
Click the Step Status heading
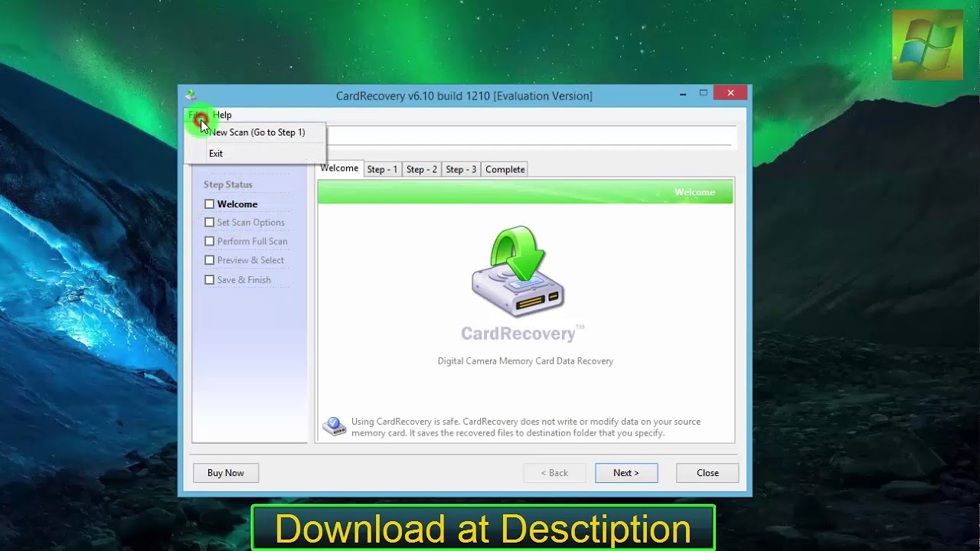(228, 184)
